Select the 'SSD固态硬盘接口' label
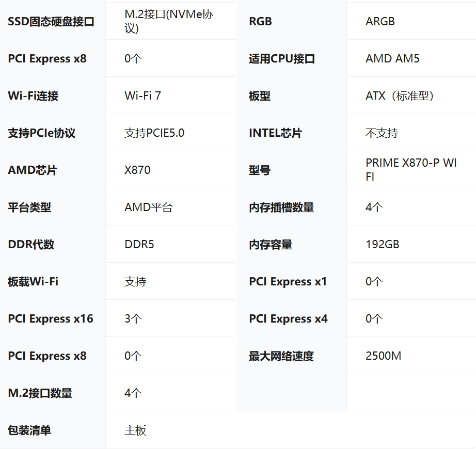Screen dimensions: 476x449 click(51, 22)
